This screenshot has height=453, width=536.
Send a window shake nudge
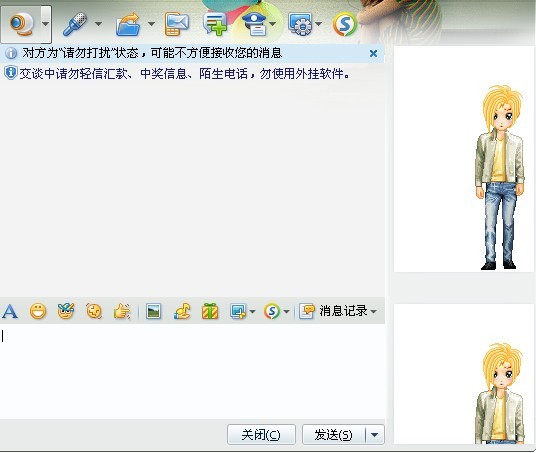click(94, 311)
